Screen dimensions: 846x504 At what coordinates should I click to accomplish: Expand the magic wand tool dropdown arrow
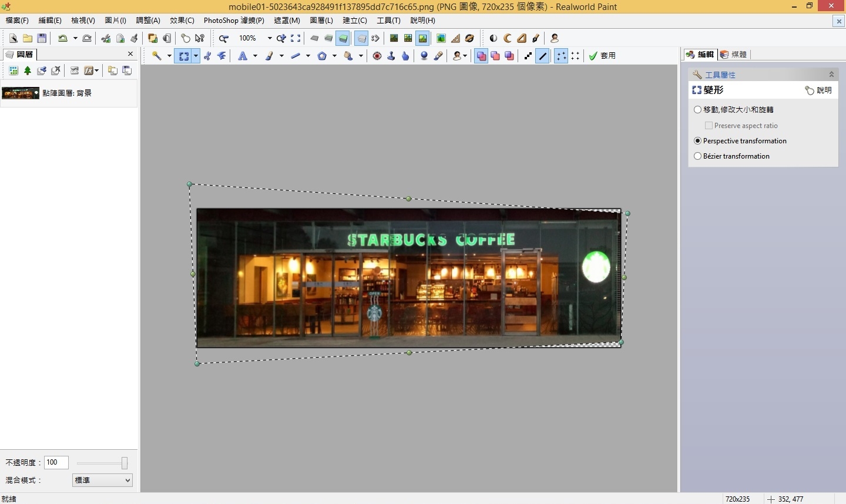pyautogui.click(x=169, y=56)
